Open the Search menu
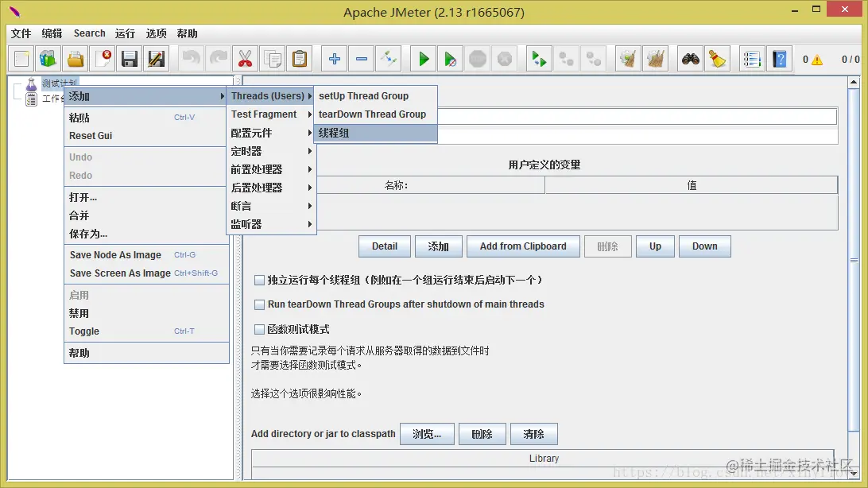This screenshot has width=868, height=488. point(90,33)
